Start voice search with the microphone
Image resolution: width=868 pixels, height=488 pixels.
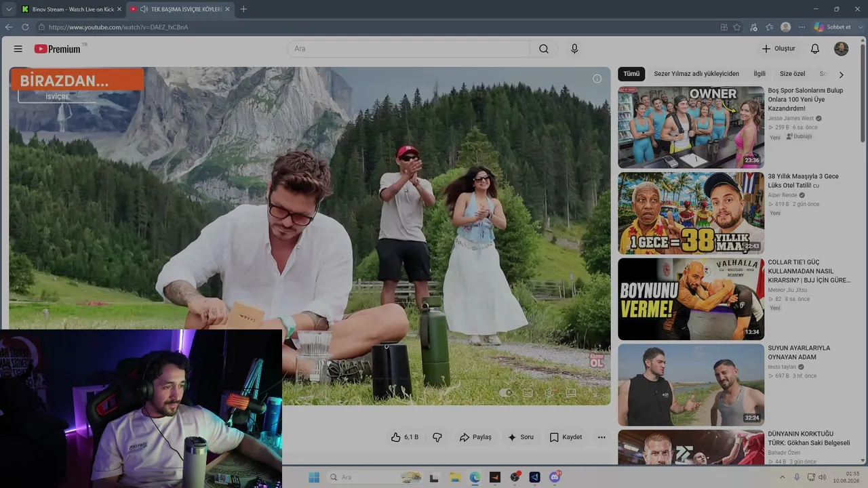point(574,49)
